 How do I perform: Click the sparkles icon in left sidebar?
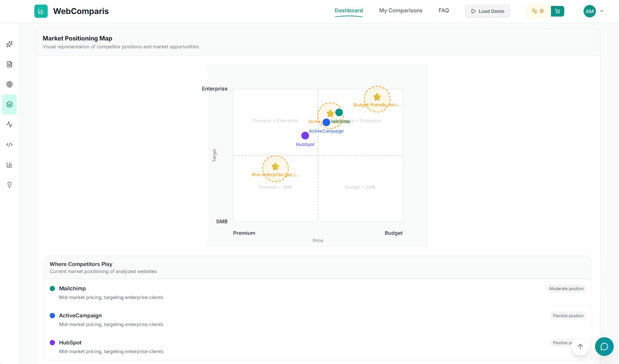10,44
